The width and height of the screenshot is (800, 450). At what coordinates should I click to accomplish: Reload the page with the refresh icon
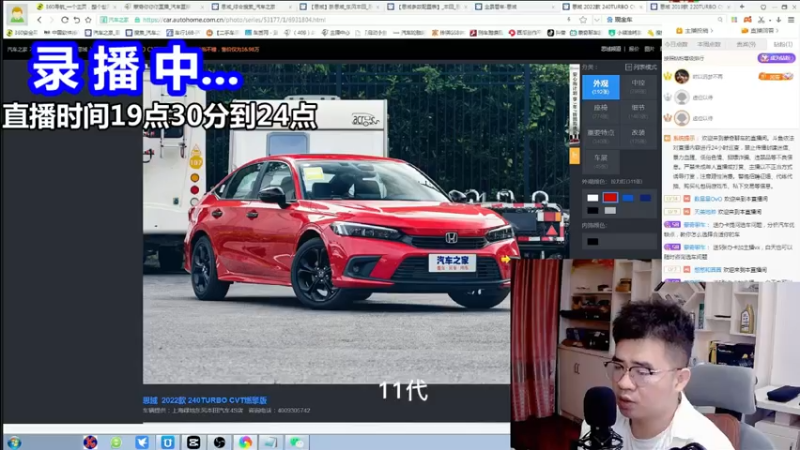pyautogui.click(x=64, y=20)
